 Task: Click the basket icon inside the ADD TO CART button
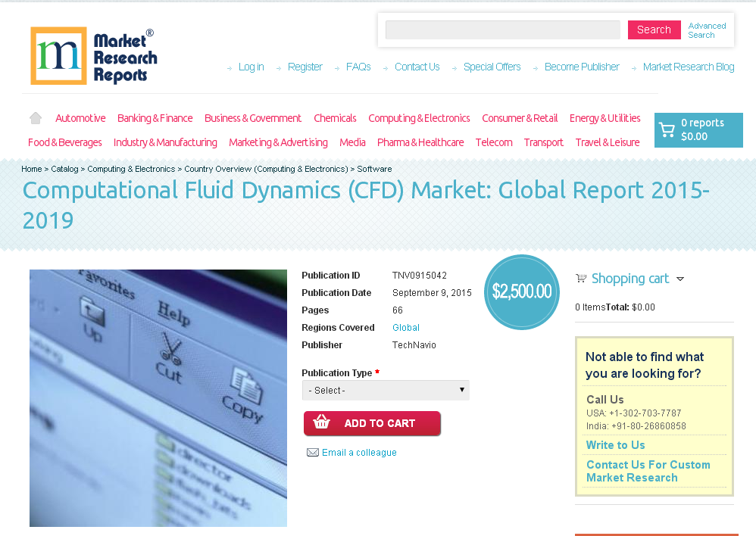click(320, 423)
